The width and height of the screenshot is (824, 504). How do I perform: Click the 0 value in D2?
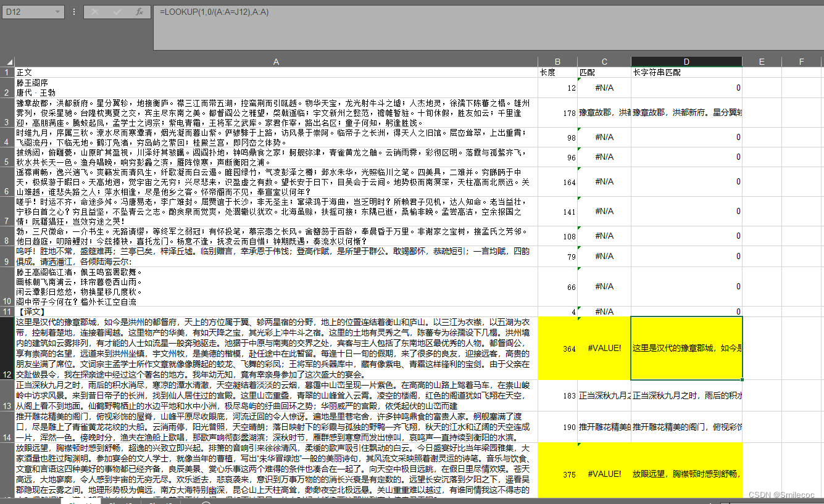click(686, 88)
